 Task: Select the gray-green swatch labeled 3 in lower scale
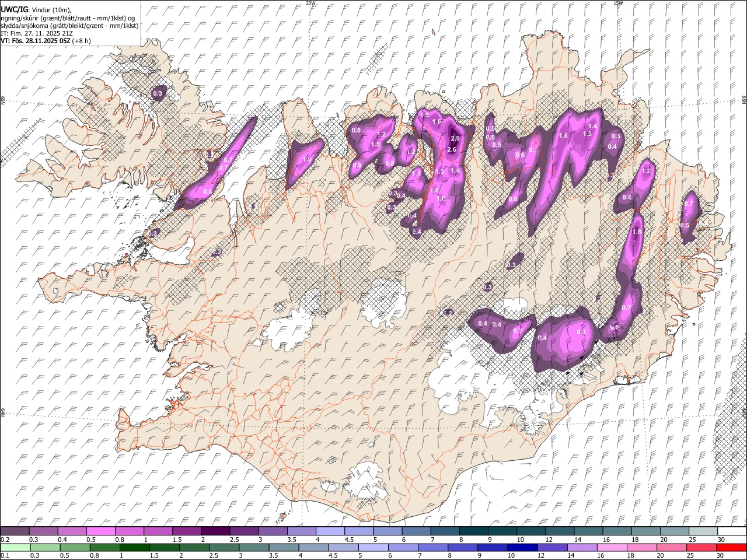(x=253, y=547)
